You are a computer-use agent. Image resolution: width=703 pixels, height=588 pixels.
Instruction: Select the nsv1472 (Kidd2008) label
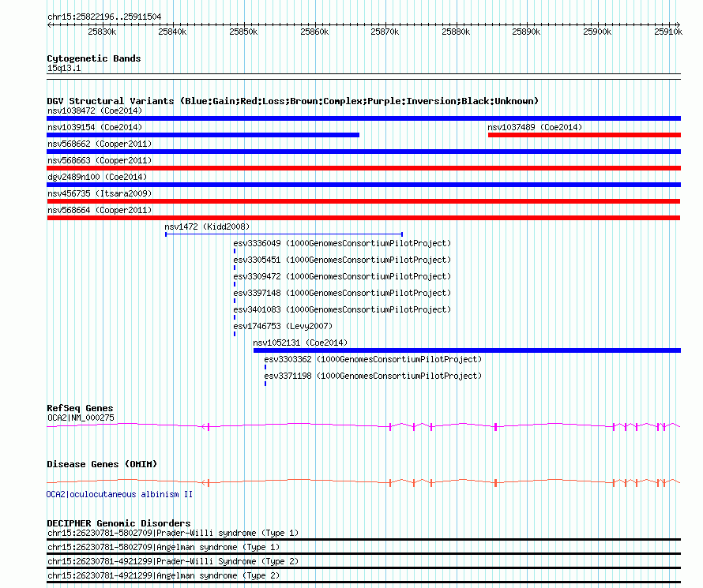tap(207, 227)
